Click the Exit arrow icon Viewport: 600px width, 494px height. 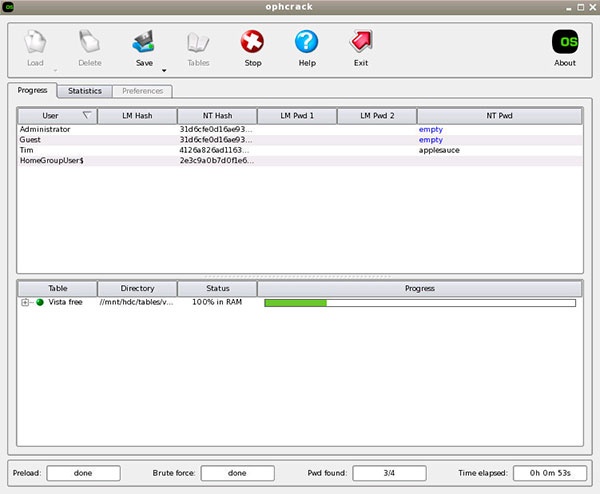[x=361, y=43]
